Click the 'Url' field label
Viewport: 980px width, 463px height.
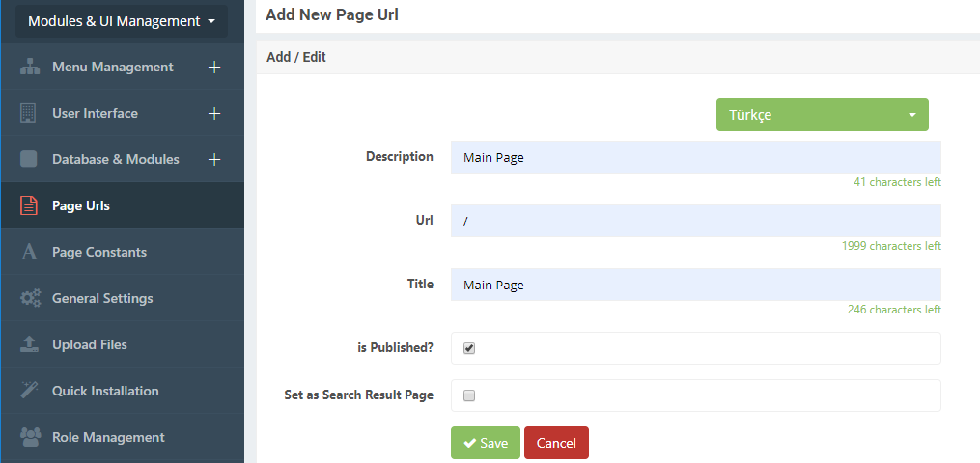[425, 220]
